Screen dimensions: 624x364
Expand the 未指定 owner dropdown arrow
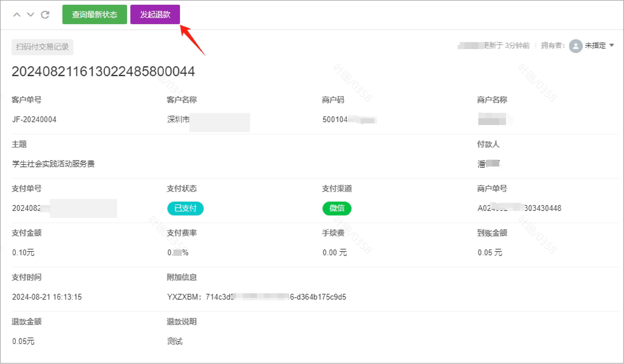[x=612, y=45]
